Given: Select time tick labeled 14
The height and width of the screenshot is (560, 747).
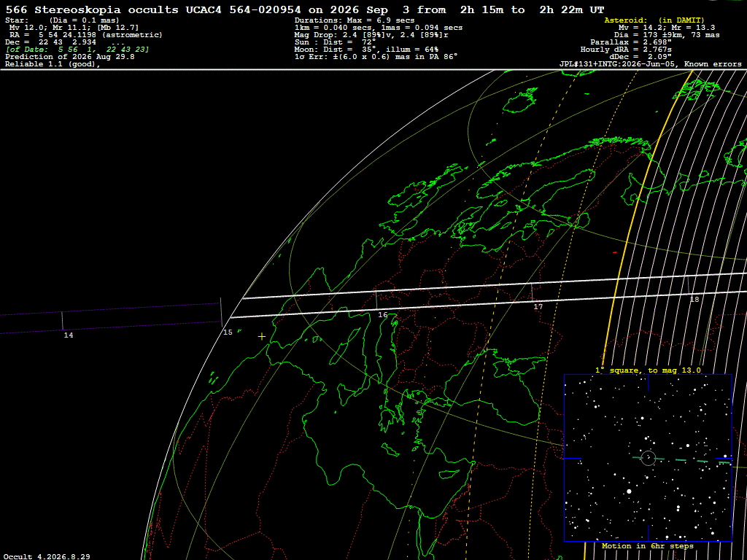Looking at the screenshot, I should point(69,335).
